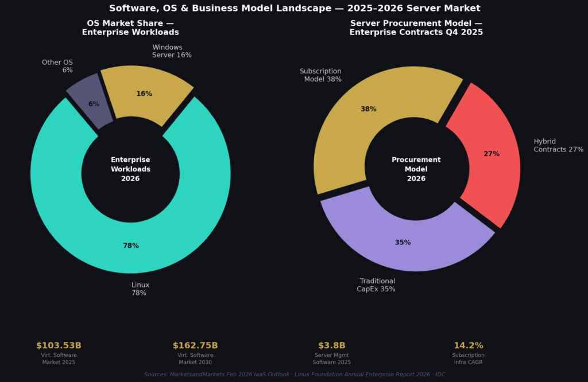Click the 'Virt. Software Market 2025' caption
Image resolution: width=588 pixels, height=382 pixels.
(x=59, y=358)
